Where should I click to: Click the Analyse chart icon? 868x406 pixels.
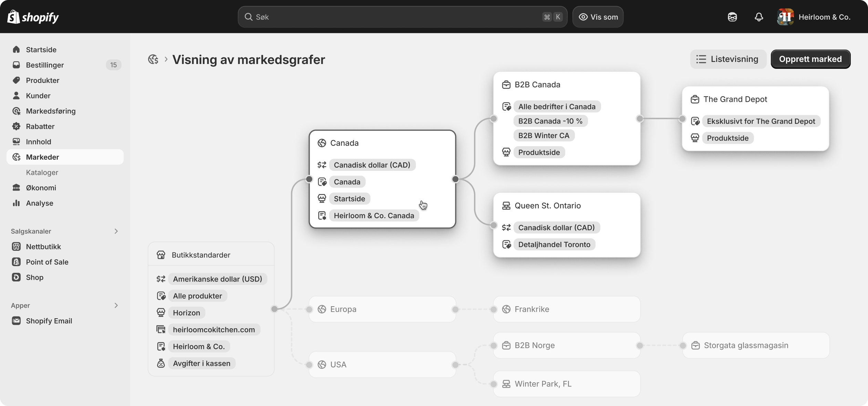[16, 203]
